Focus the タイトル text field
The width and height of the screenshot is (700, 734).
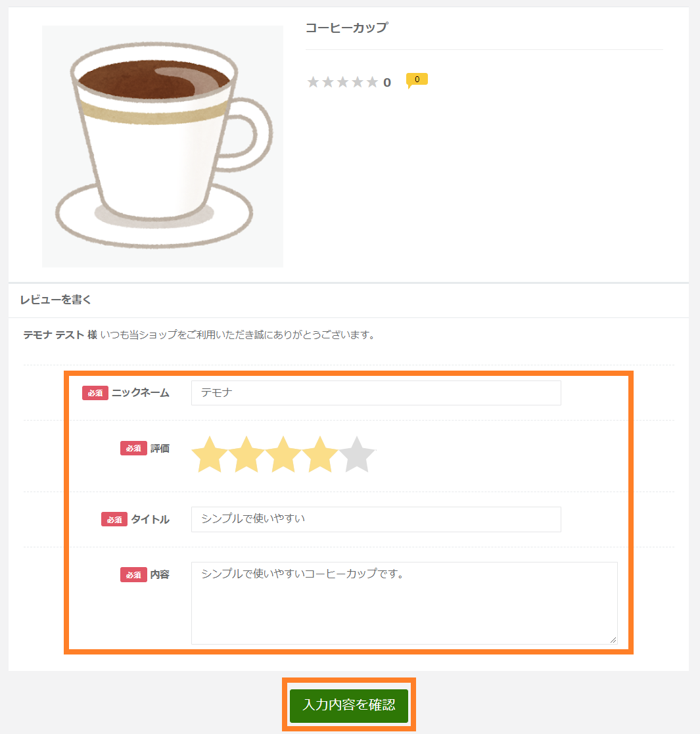click(376, 519)
